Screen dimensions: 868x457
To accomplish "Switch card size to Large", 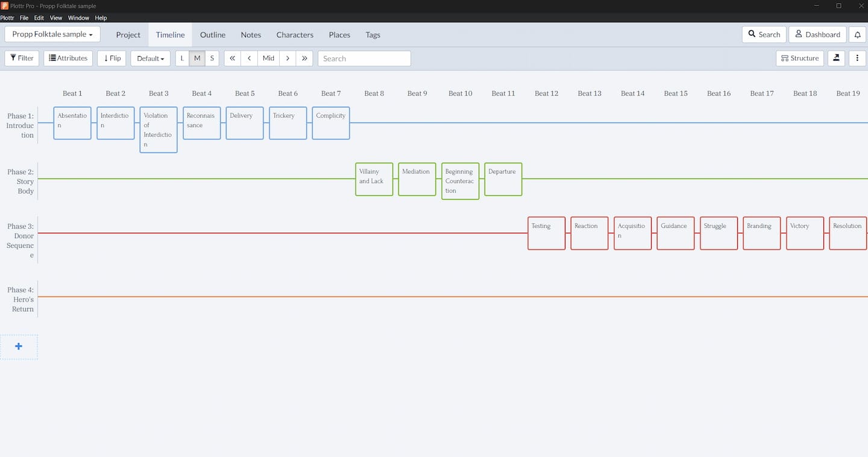I will click(181, 58).
